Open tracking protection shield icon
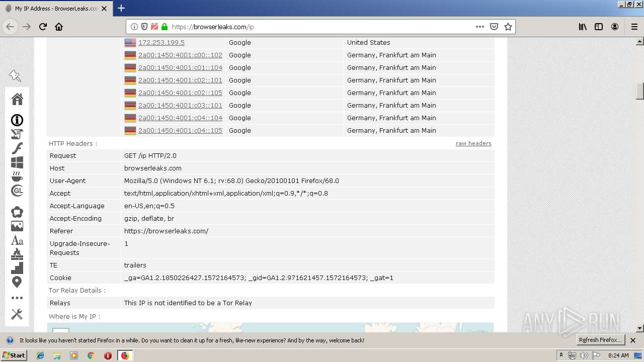 click(144, 27)
